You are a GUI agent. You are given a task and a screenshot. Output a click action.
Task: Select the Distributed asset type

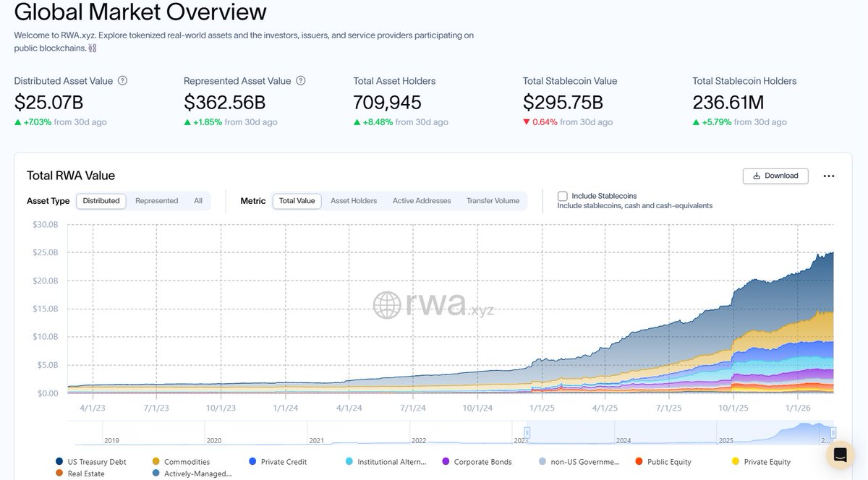pyautogui.click(x=101, y=201)
